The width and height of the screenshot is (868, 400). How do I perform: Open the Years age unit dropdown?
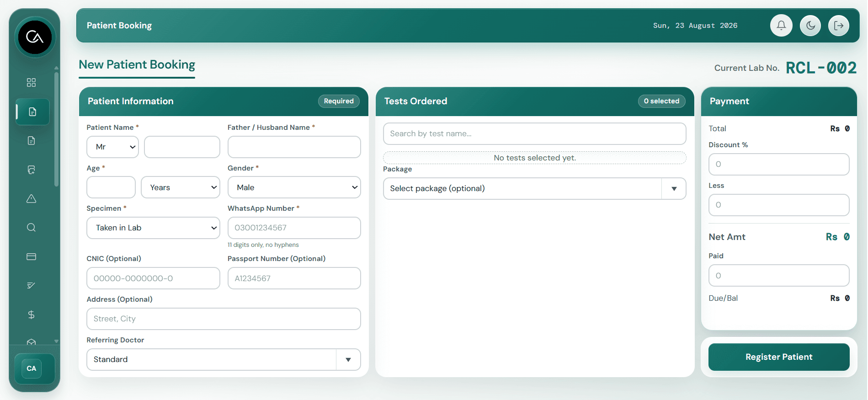point(181,187)
